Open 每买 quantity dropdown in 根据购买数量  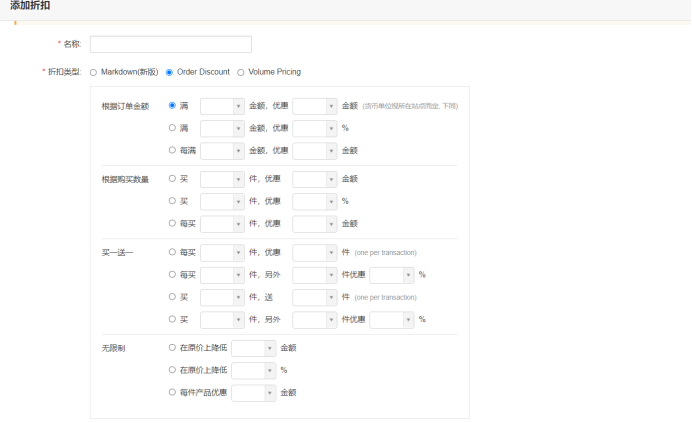point(222,223)
